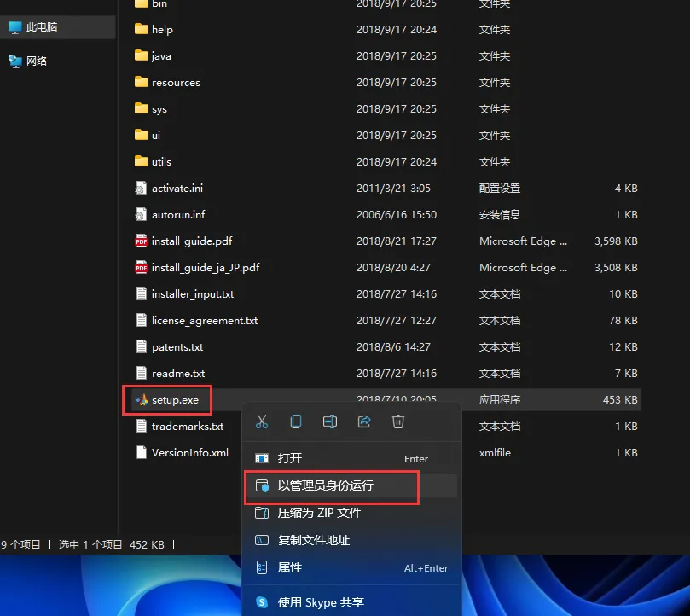Click the properties icon beside 属性
This screenshot has height=616, width=690.
(x=262, y=567)
